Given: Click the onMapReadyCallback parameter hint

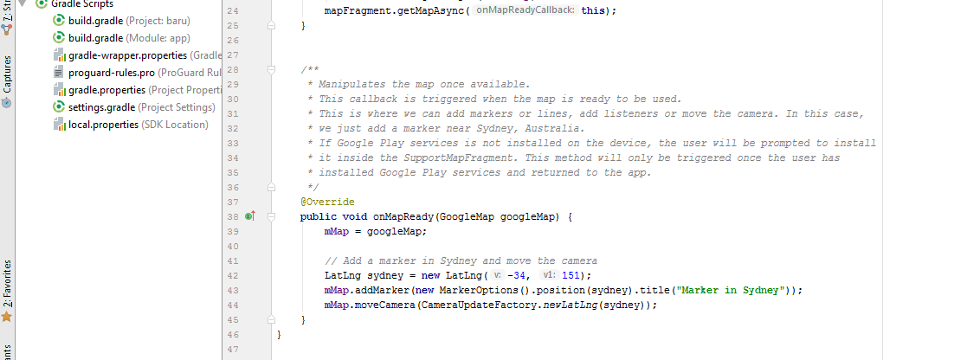Looking at the screenshot, I should pyautogui.click(x=525, y=10).
